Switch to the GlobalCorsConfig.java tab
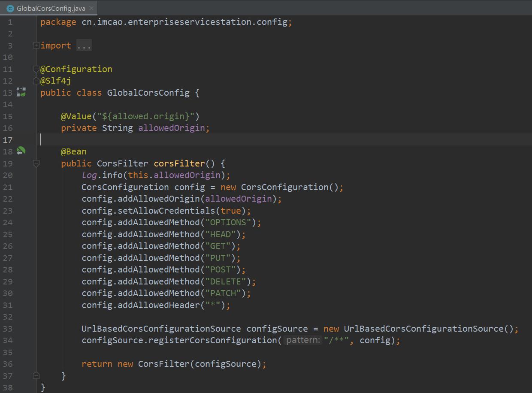The width and height of the screenshot is (532, 393). pos(51,8)
